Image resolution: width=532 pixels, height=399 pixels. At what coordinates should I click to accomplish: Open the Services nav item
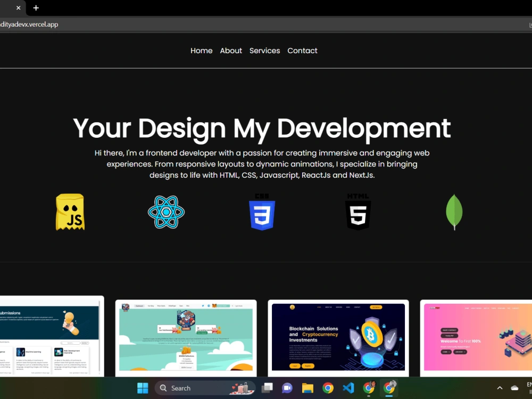264,51
